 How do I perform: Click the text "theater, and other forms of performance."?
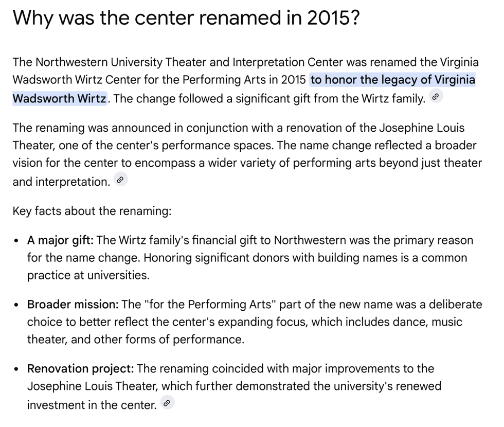coord(135,340)
